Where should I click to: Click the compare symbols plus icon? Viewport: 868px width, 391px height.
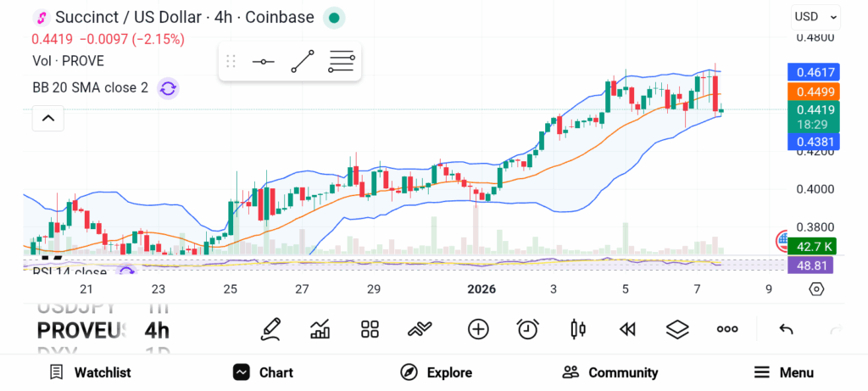pyautogui.click(x=478, y=329)
